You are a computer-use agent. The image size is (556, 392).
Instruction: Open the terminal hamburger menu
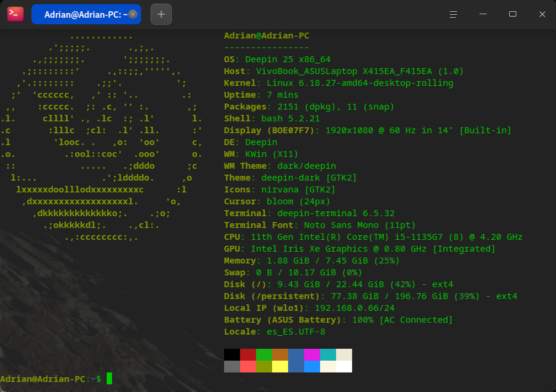(x=453, y=14)
